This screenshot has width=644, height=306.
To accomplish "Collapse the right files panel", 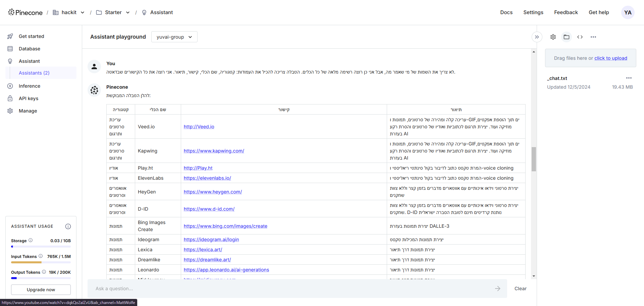I will click(537, 37).
